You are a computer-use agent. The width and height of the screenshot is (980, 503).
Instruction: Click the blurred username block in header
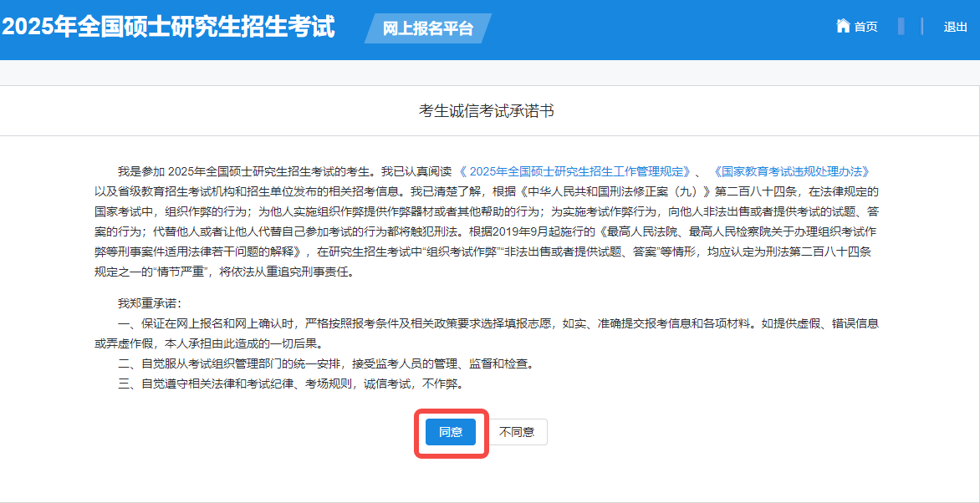pos(901,27)
